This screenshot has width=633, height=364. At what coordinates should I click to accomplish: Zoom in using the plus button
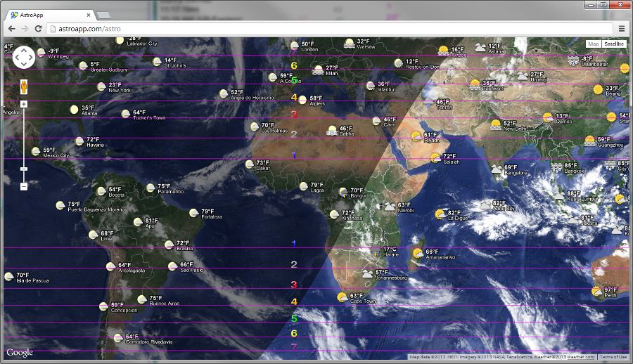tap(24, 104)
